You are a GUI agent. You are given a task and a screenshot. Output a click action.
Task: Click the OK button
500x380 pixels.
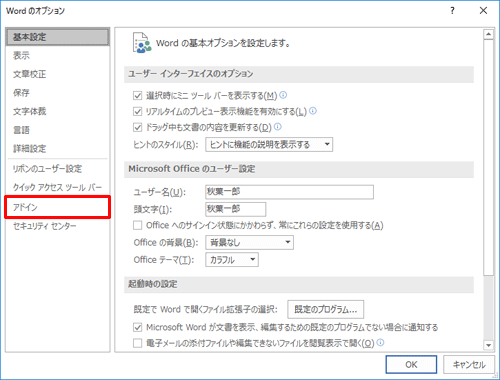(411, 365)
